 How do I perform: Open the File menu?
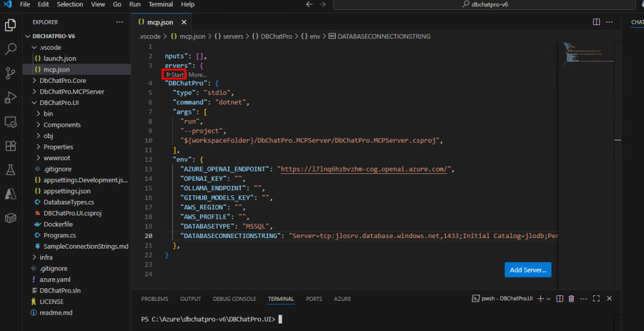coord(25,4)
